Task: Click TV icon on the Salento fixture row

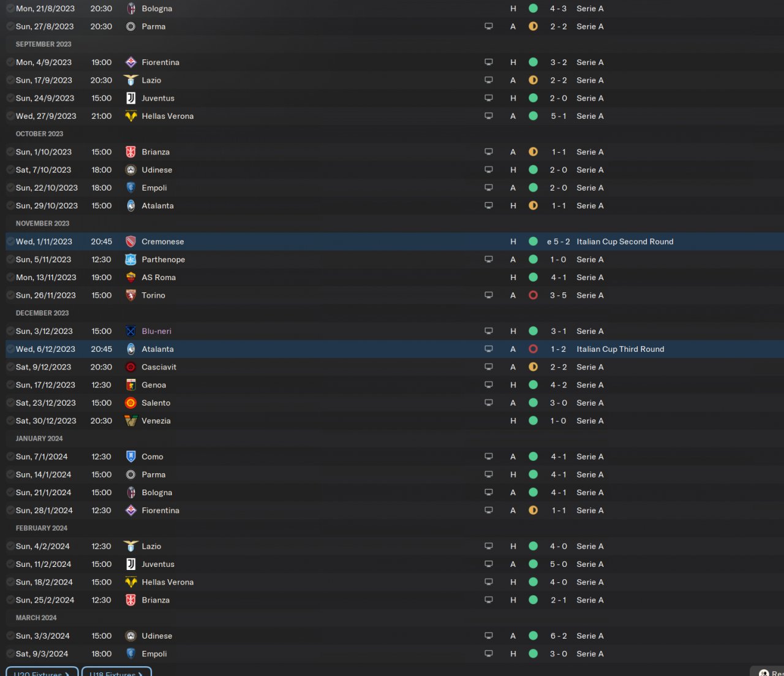Action: (489, 403)
